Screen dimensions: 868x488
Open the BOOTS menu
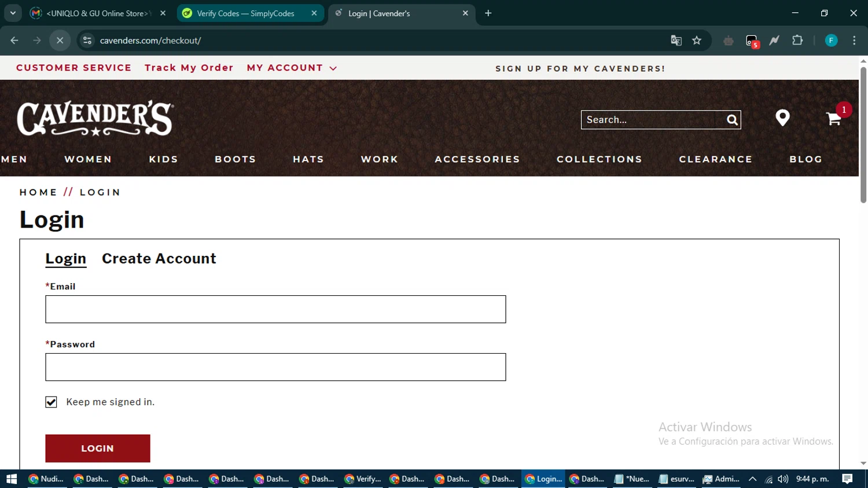pos(236,159)
